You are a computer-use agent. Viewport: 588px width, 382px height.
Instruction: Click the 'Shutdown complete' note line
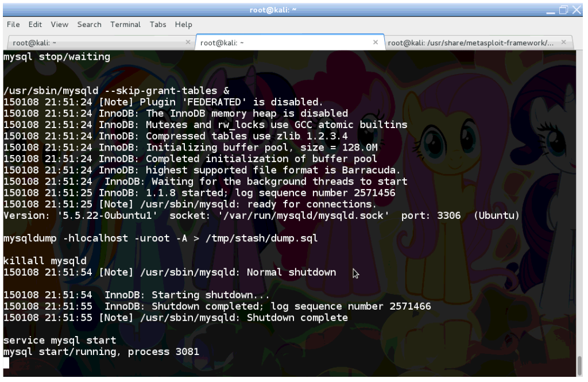(x=176, y=318)
